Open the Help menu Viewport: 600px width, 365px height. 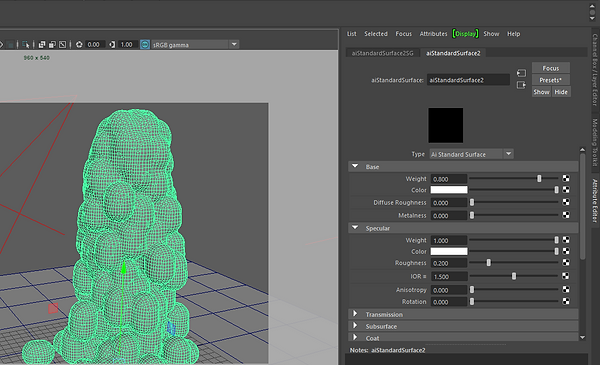[x=514, y=34]
